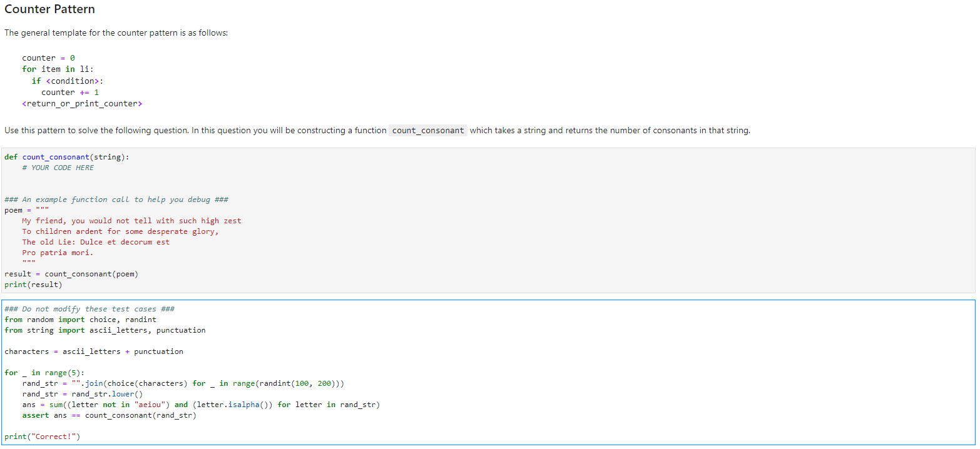Click the print(result) line
The image size is (980, 449).
click(32, 284)
